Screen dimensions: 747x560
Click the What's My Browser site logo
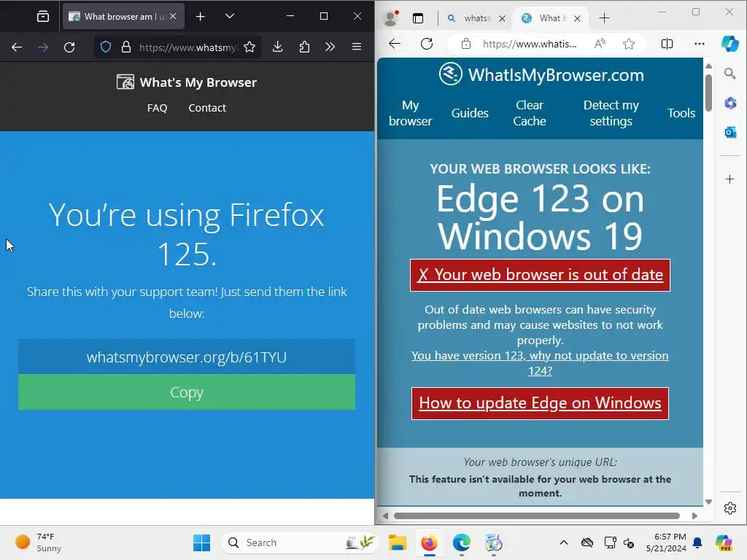coord(186,82)
